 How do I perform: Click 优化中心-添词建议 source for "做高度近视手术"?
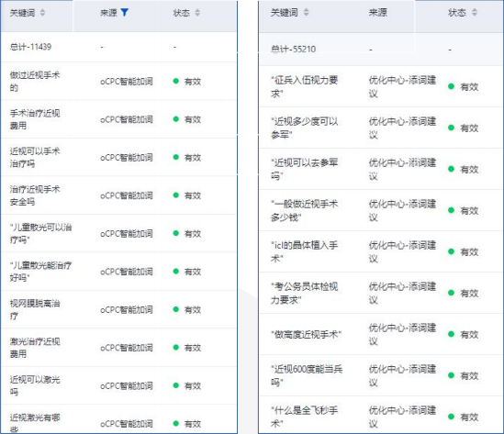[x=402, y=334]
